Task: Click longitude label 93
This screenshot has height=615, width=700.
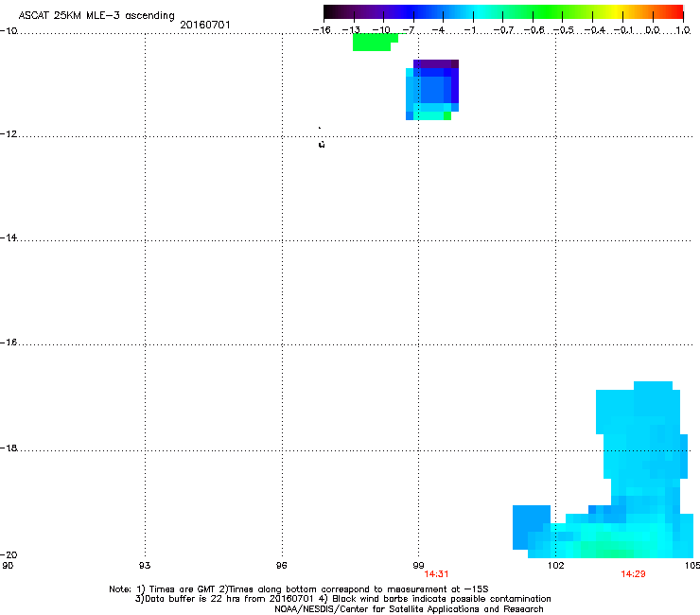Action: point(145,566)
